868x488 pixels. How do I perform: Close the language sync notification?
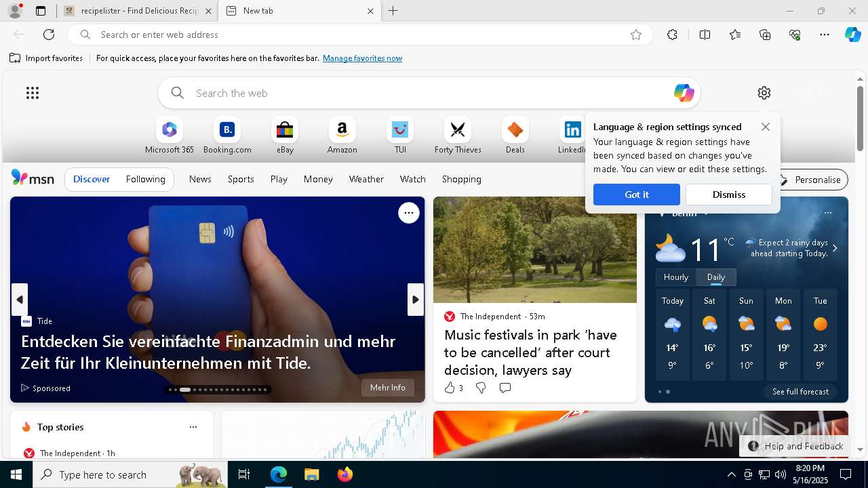(766, 127)
